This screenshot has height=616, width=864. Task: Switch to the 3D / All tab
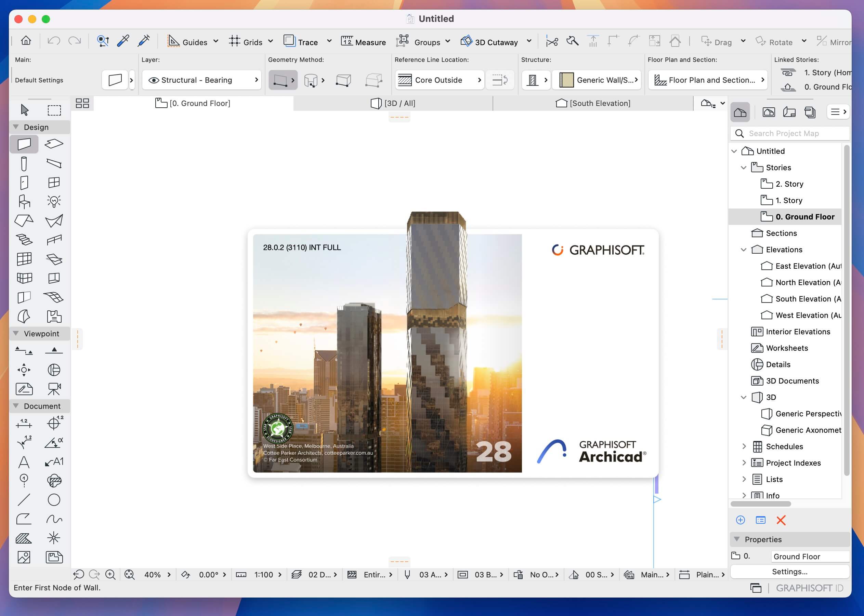[393, 103]
